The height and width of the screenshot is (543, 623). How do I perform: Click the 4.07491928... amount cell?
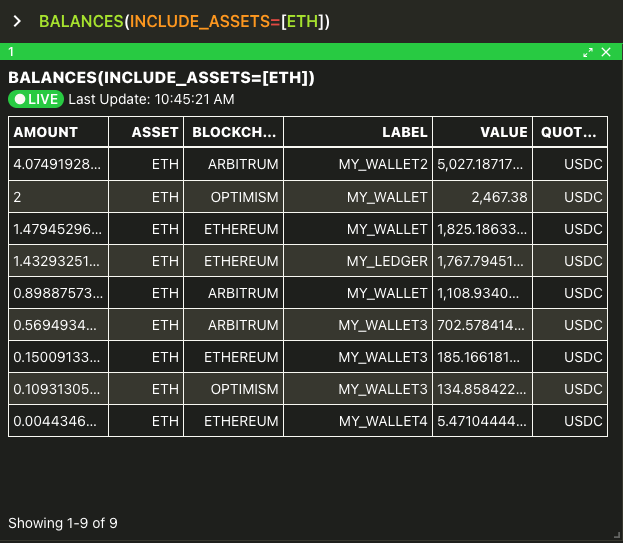58,164
